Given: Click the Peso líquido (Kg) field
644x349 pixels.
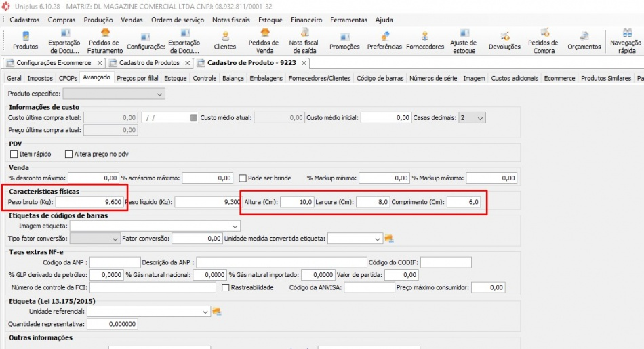Looking at the screenshot, I should (x=208, y=202).
